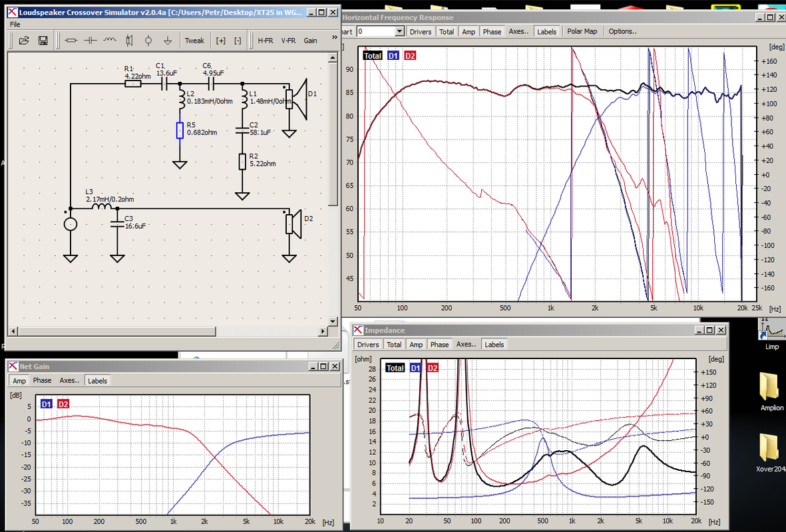Viewport: 786px width, 532px height.
Task: Open the V-FR chart from the toolbar
Action: tap(288, 41)
